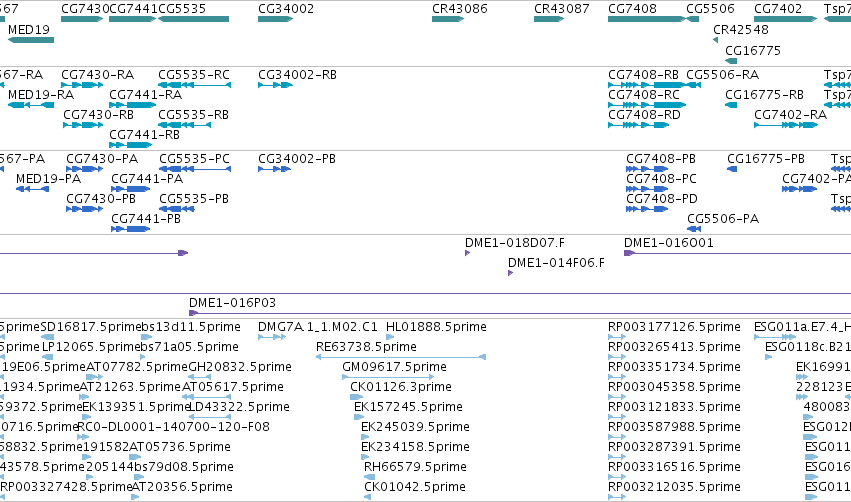Select the MED19 gene label
The image size is (851, 502).
coord(29,30)
